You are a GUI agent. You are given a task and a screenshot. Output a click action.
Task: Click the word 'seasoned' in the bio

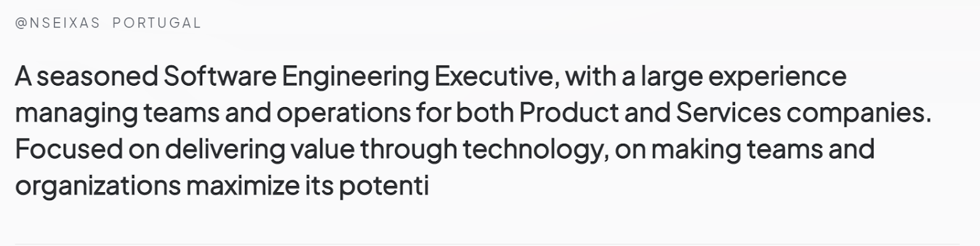(x=97, y=77)
